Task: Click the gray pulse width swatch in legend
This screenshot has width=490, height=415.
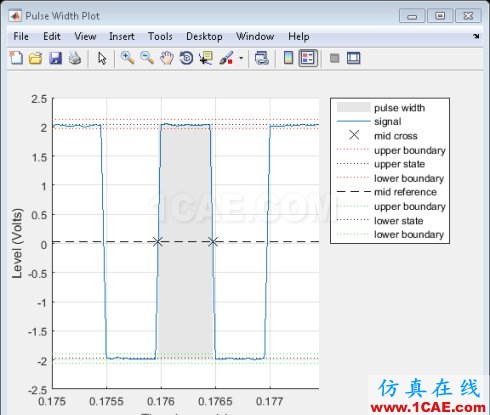Action: coord(353,107)
